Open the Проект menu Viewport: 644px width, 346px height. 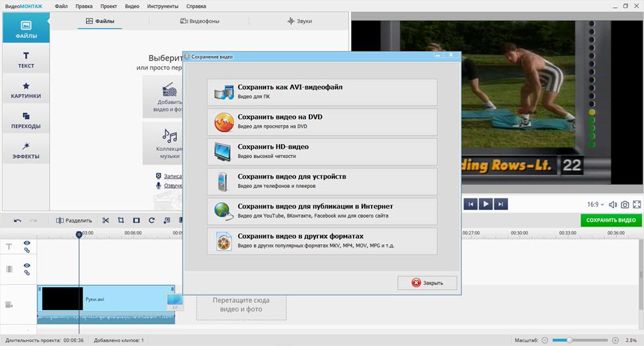(x=108, y=6)
